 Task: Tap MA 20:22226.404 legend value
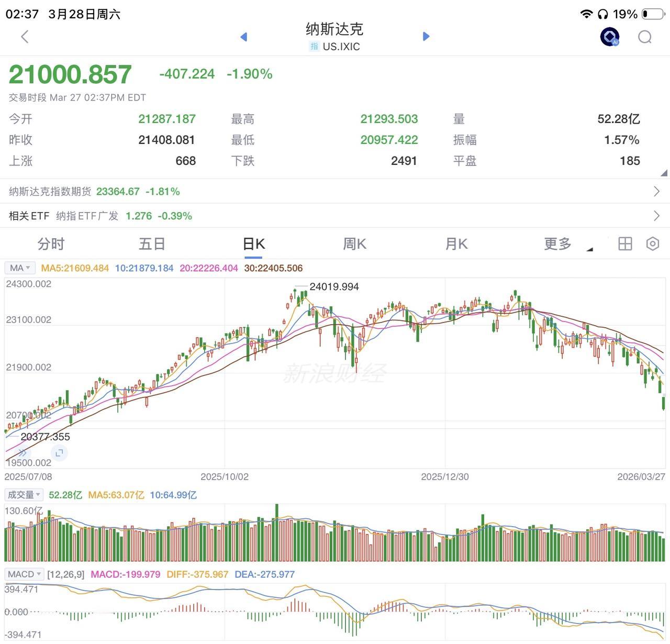click(x=209, y=268)
